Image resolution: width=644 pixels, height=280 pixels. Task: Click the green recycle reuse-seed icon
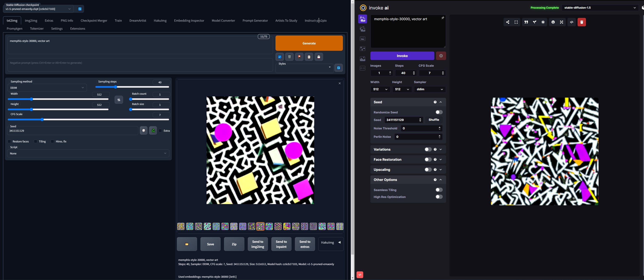pos(153,130)
